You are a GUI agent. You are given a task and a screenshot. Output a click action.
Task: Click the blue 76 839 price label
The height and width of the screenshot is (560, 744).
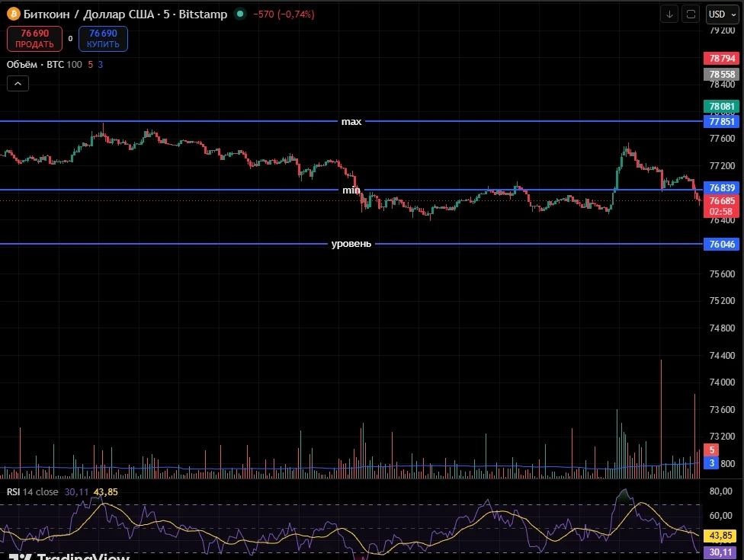click(x=721, y=187)
